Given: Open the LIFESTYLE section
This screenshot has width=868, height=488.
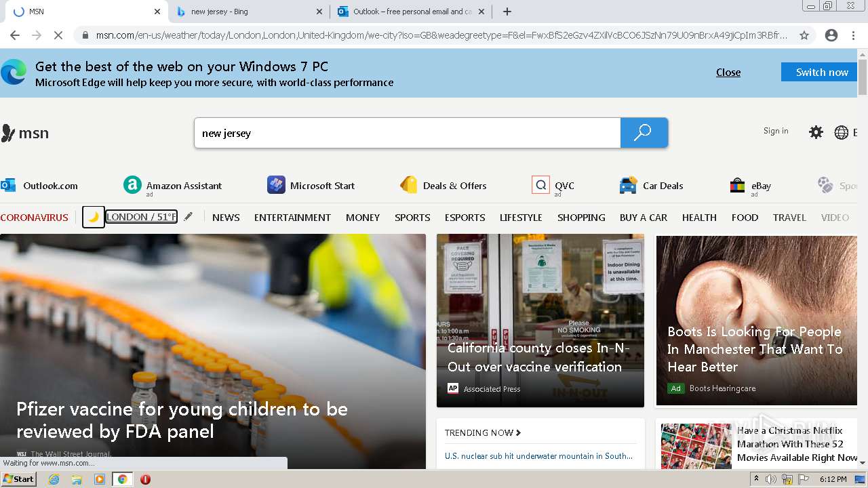Looking at the screenshot, I should [521, 218].
